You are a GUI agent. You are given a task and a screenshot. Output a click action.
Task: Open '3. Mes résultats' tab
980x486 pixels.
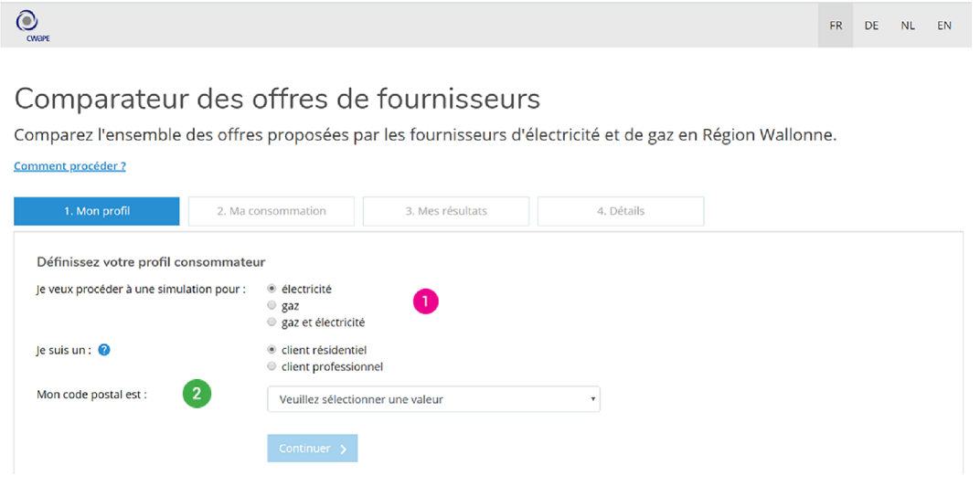pos(446,211)
